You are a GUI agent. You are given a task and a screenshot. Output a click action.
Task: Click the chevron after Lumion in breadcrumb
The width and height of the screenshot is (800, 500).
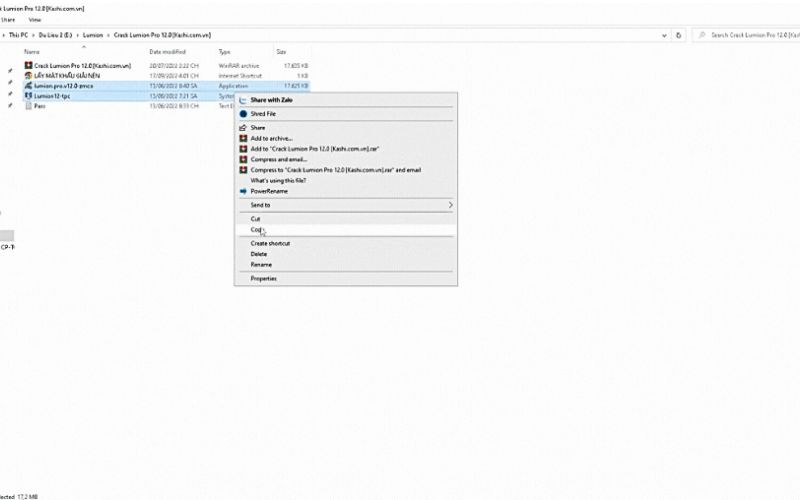pos(108,35)
